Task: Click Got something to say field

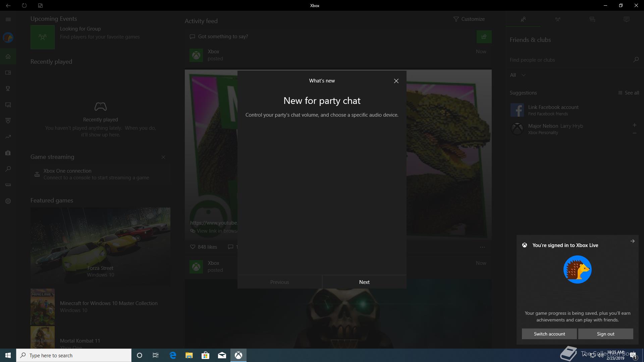Action: (x=330, y=37)
